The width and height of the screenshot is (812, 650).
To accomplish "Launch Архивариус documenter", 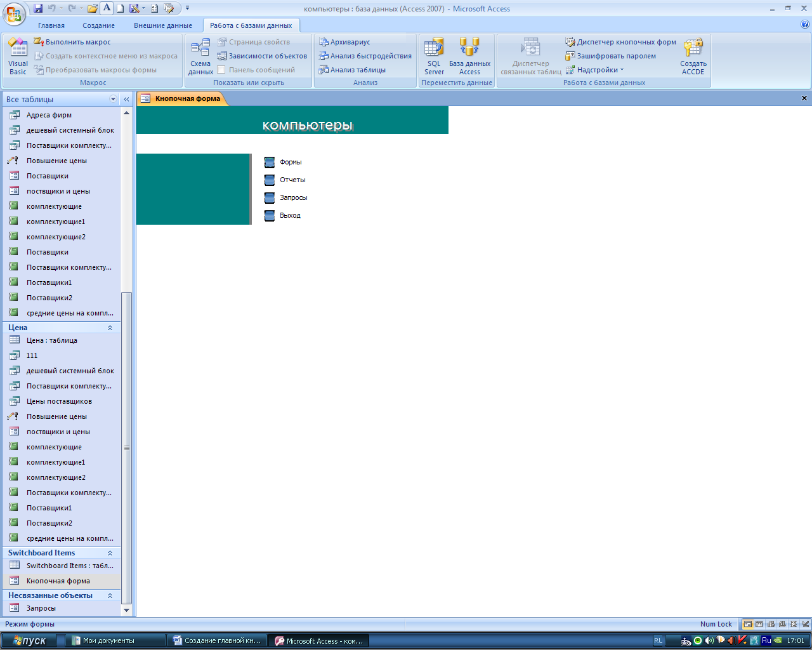I will click(x=344, y=42).
